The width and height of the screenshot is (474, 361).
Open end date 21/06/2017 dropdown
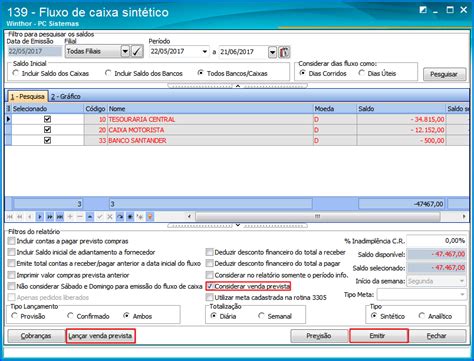coord(272,52)
